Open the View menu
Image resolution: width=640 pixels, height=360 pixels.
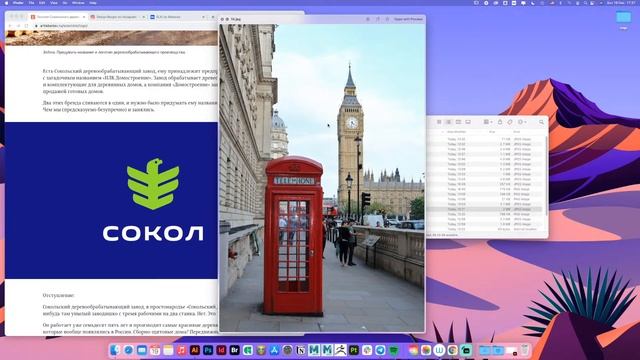pyautogui.click(x=53, y=3)
